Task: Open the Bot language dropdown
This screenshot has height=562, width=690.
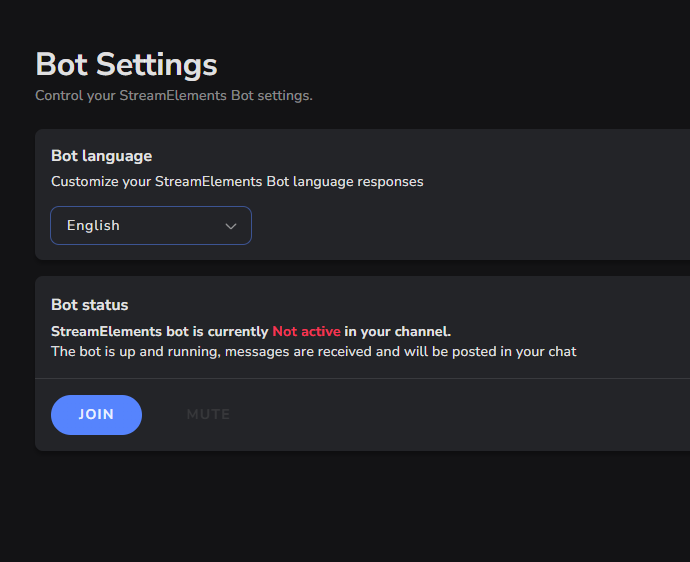Action: tap(151, 225)
